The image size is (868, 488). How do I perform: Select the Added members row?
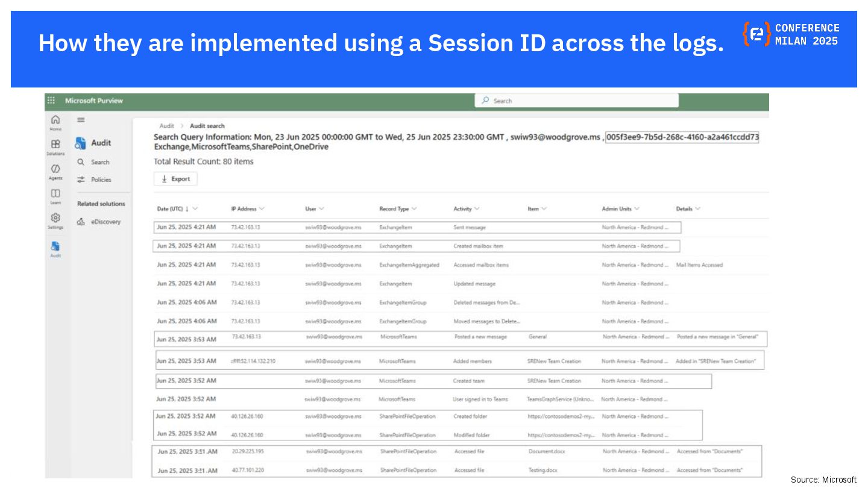460,361
